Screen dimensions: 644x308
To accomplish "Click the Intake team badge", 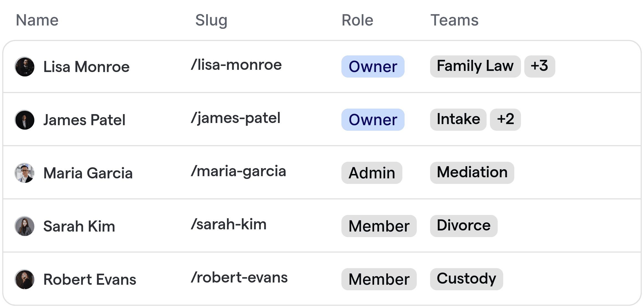I will pos(458,119).
